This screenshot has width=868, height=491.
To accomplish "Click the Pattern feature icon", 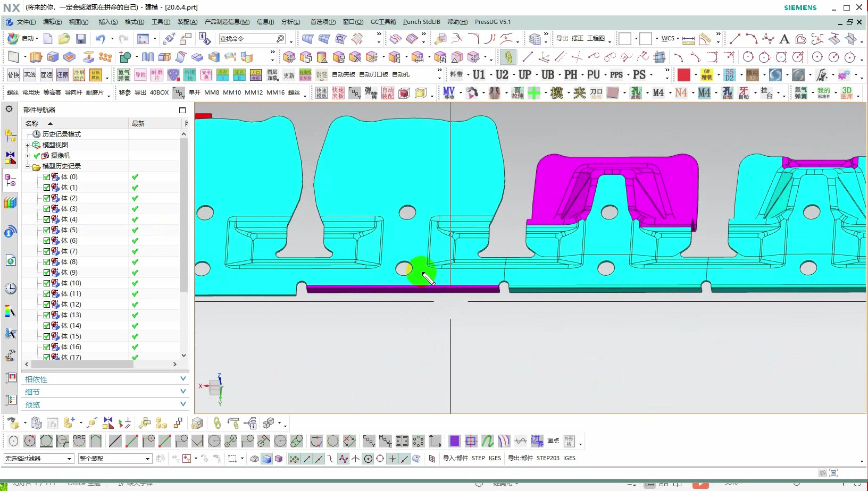I will tap(105, 57).
